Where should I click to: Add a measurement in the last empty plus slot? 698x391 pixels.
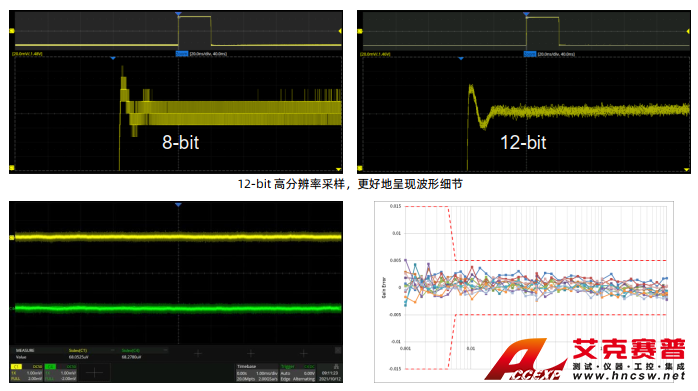(304, 354)
